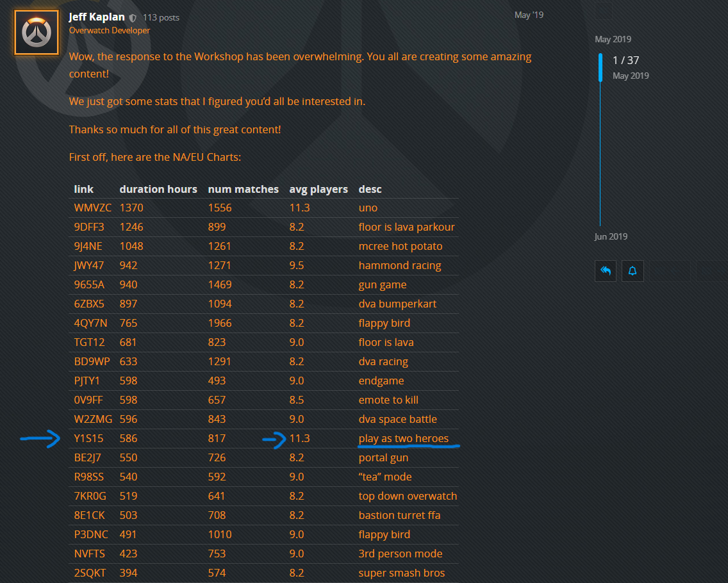Click the 'avg players' column header
This screenshot has height=583, width=728.
point(318,190)
